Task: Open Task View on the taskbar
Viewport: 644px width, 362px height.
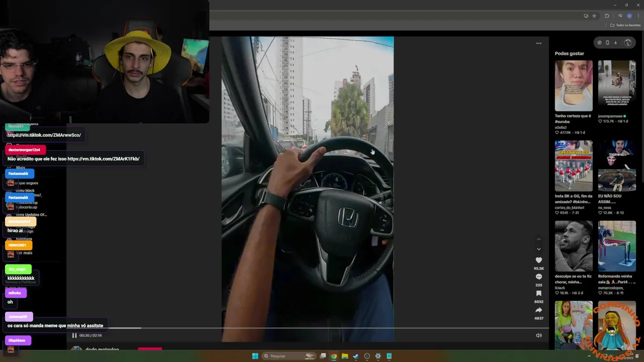Action: pyautogui.click(x=323, y=356)
